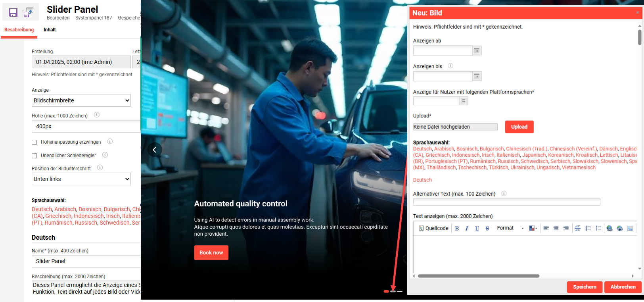Open the Anzeige dropdown set to Bildschirmbreite
The height and width of the screenshot is (302, 644).
coord(81,100)
